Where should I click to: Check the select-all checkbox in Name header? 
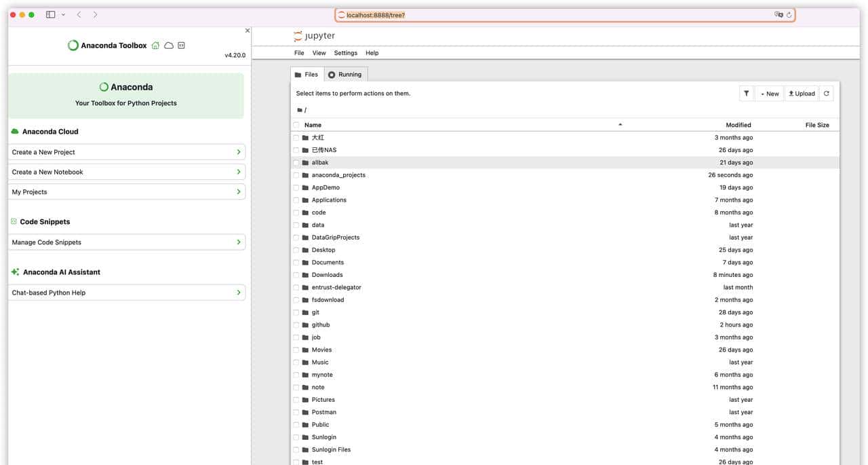(x=296, y=125)
